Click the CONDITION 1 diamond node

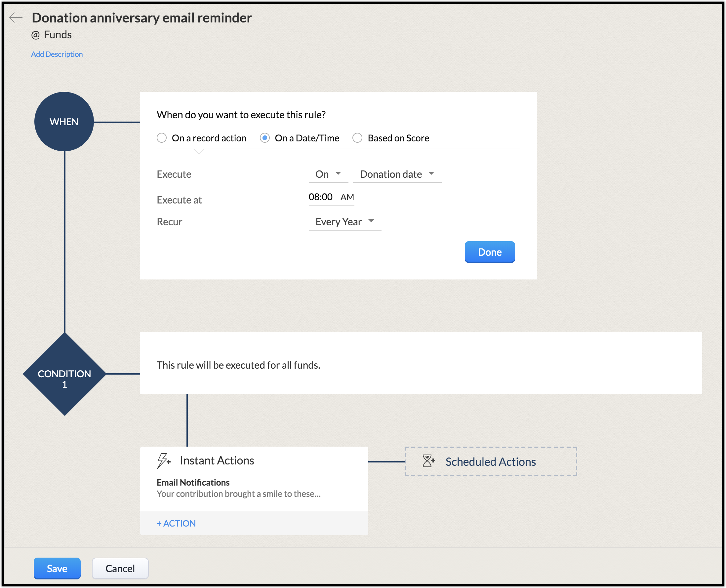click(x=64, y=374)
